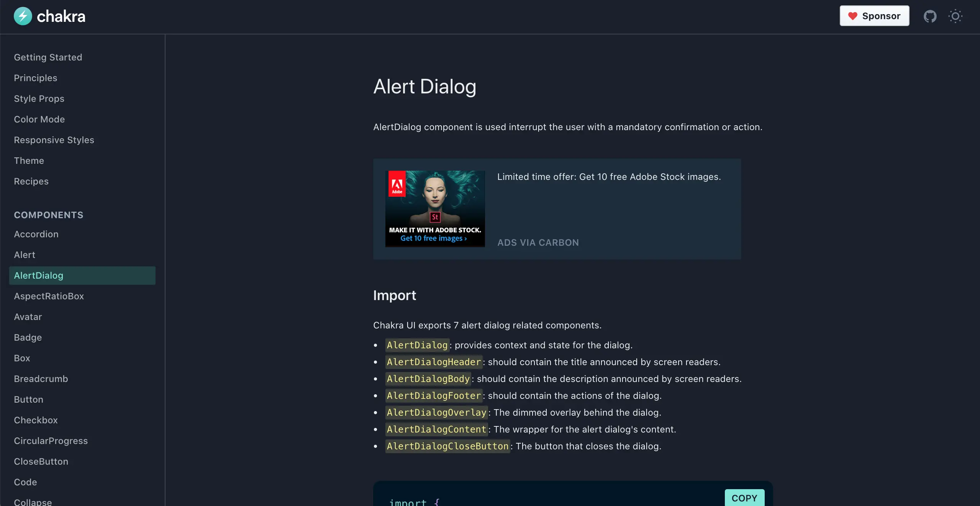The width and height of the screenshot is (980, 506).
Task: Toggle light mode with sun icon
Action: 955,16
